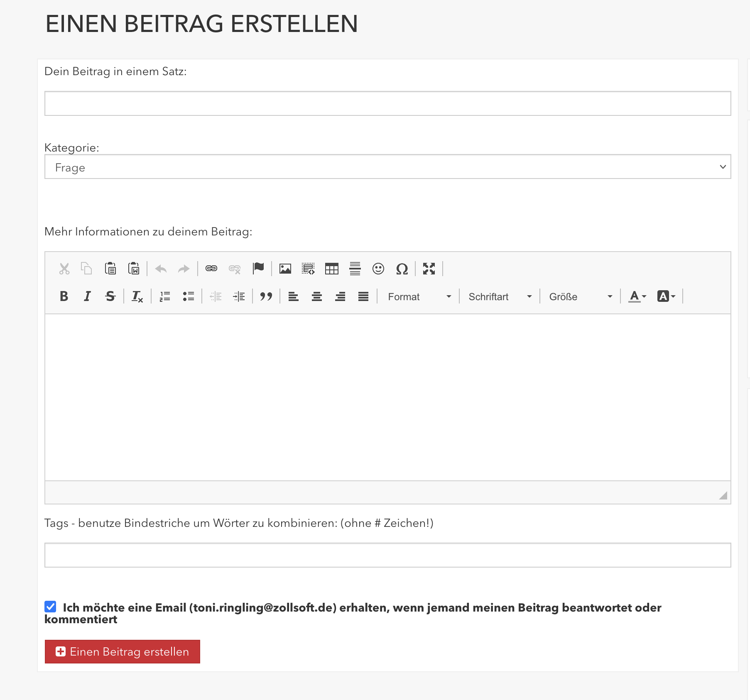Image resolution: width=750 pixels, height=700 pixels.
Task: Toggle strikethrough text formatting
Action: [x=110, y=296]
